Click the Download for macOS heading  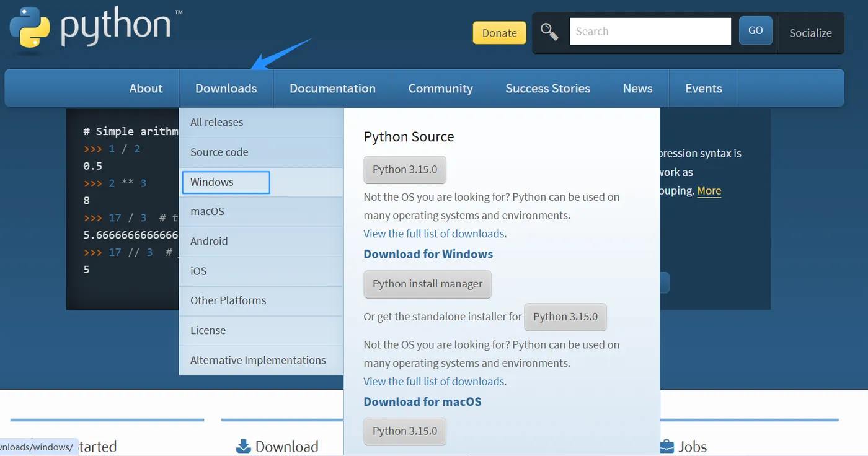422,401
